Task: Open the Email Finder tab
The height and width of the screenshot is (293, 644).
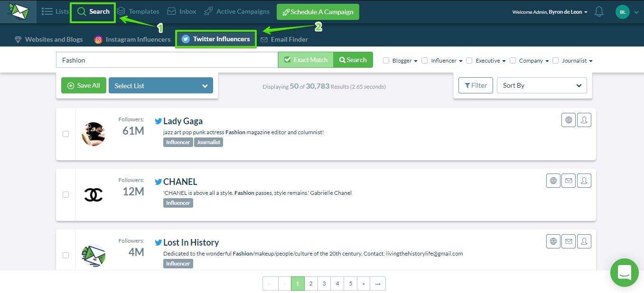Action: [284, 39]
